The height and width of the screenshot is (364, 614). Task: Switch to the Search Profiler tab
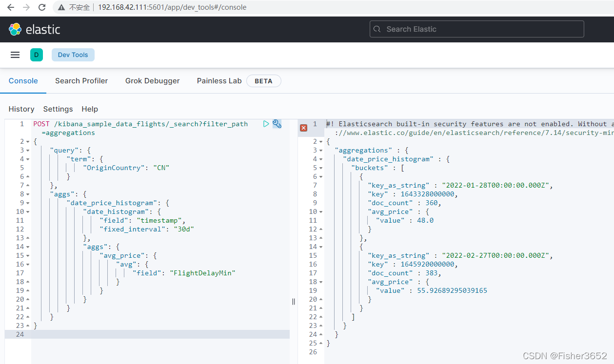point(81,81)
